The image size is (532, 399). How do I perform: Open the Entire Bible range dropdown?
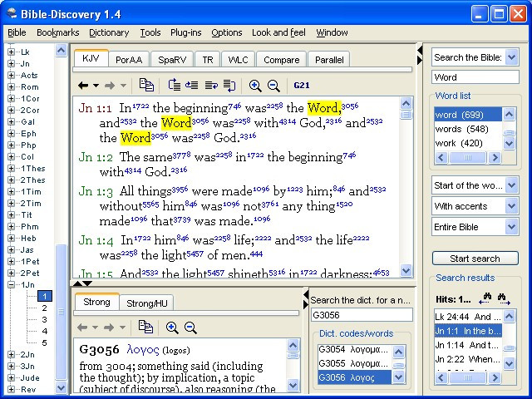coord(511,227)
